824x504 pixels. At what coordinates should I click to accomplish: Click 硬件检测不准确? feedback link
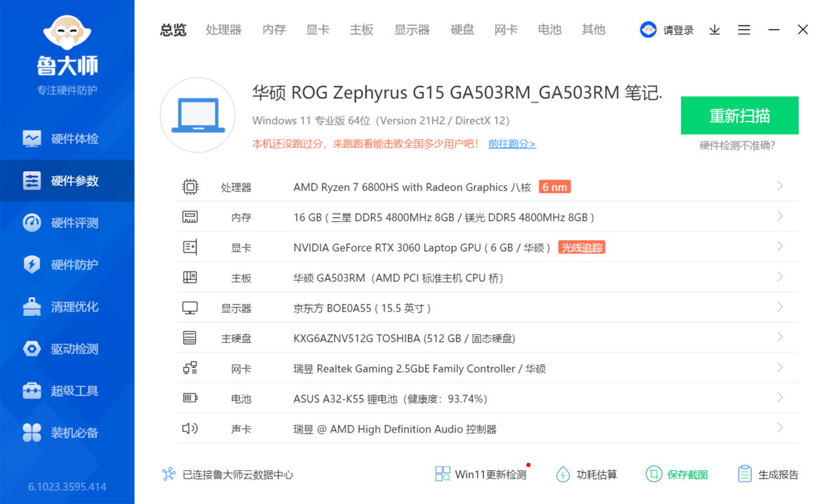coord(737,146)
